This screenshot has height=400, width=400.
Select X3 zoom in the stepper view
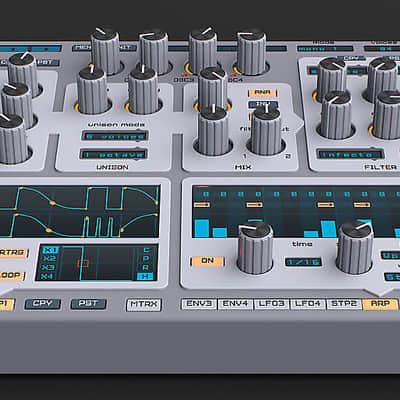tap(48, 267)
